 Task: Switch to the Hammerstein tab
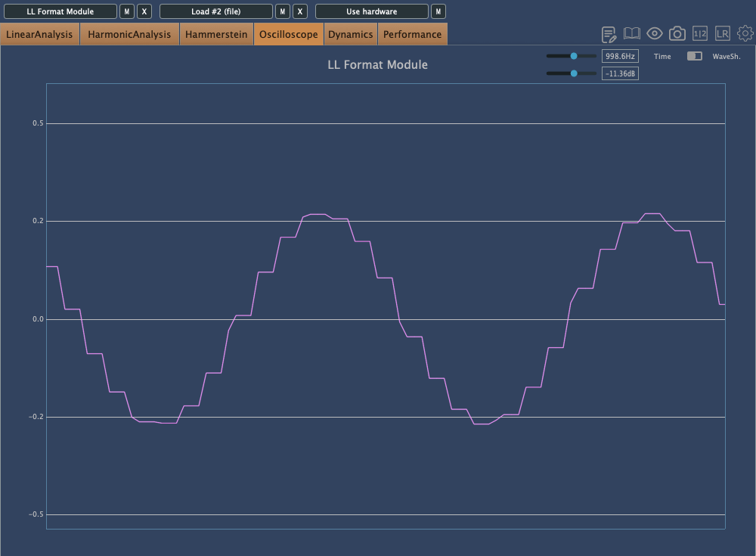216,34
